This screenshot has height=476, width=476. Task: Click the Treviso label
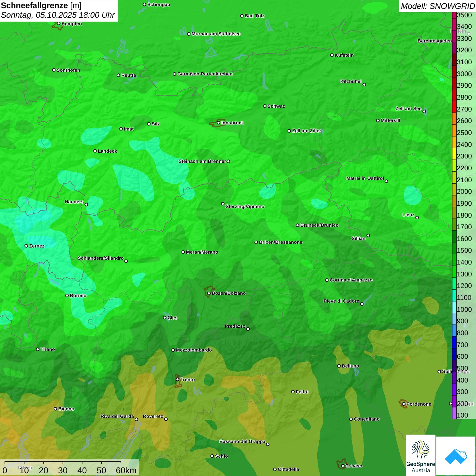point(354,466)
